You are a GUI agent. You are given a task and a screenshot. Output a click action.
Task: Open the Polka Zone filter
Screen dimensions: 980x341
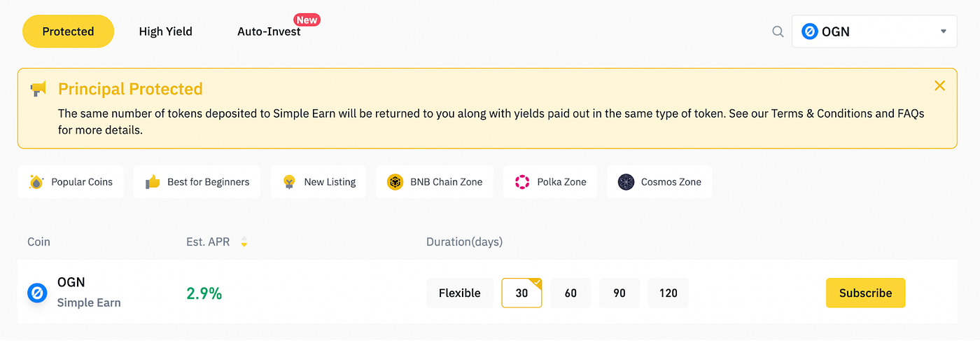(x=550, y=182)
